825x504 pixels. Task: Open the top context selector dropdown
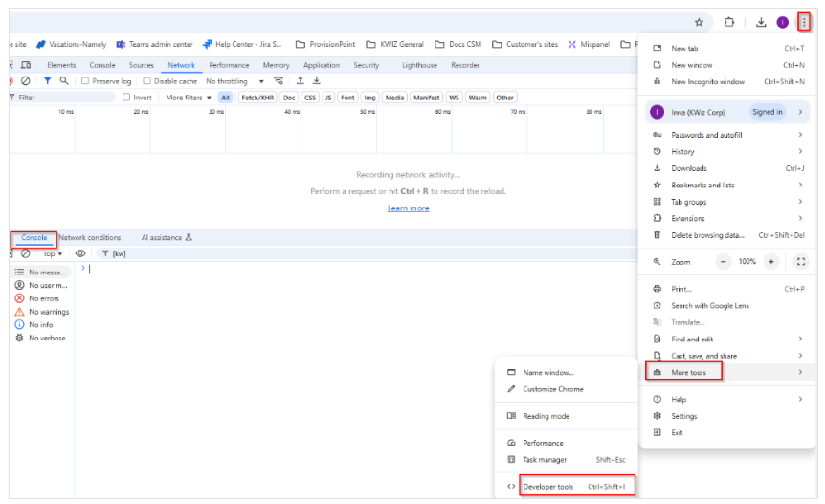(x=53, y=253)
